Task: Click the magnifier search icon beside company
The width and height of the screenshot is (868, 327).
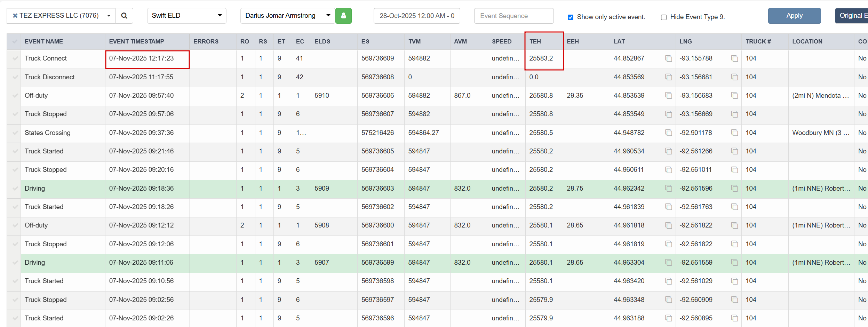Action: [x=124, y=16]
